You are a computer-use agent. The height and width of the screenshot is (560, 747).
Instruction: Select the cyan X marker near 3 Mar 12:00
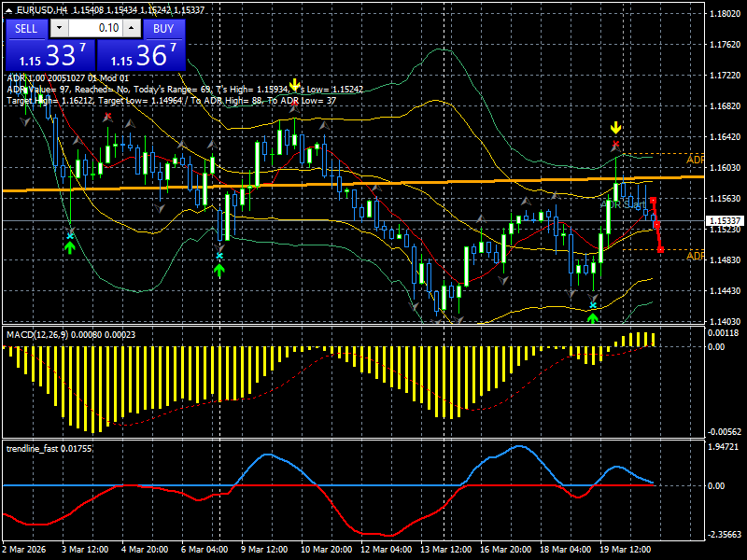point(71,236)
